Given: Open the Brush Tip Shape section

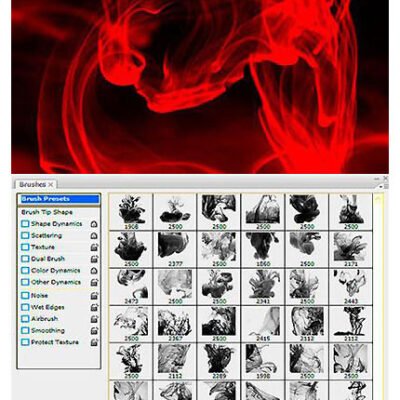Looking at the screenshot, I should click(47, 212).
